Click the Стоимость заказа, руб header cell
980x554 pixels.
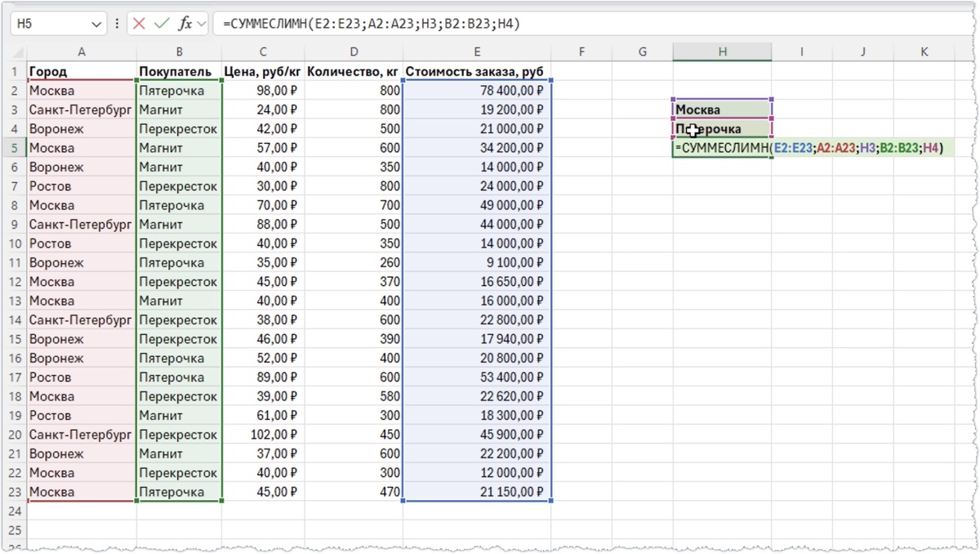coord(478,72)
